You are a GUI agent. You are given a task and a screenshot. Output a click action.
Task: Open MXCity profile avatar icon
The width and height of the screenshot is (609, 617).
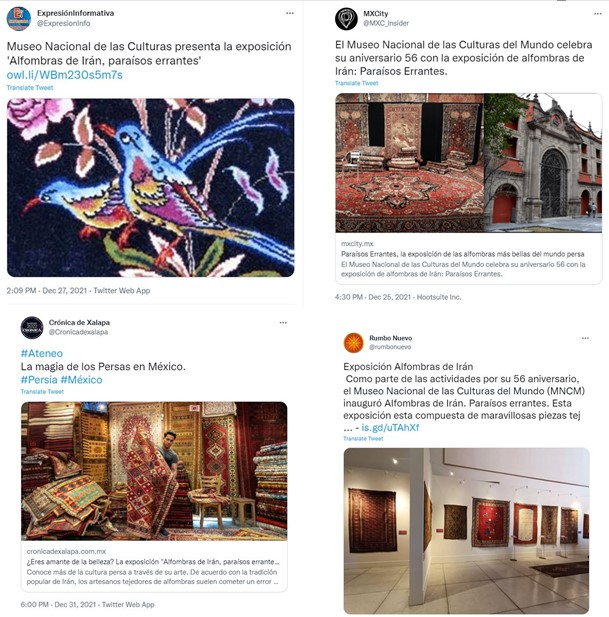pyautogui.click(x=346, y=18)
